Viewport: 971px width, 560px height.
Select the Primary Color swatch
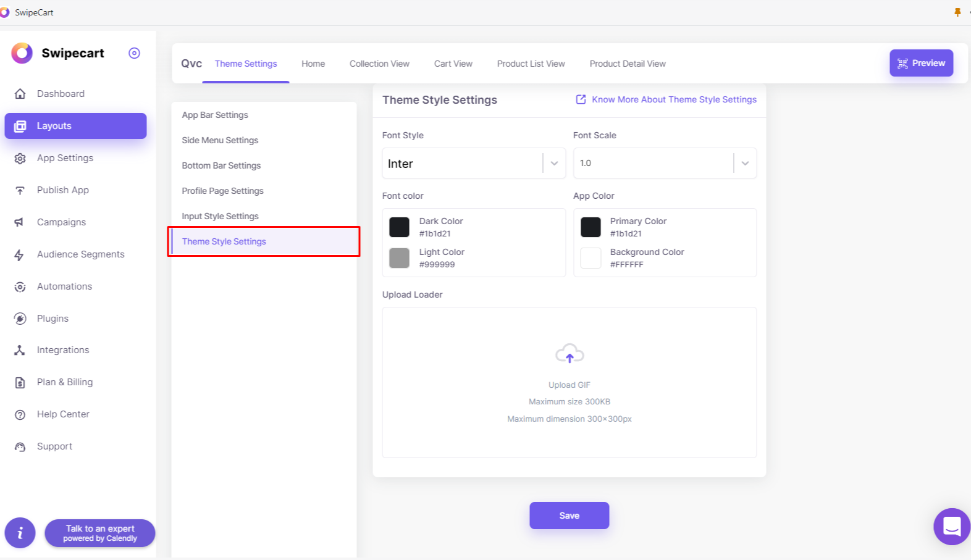pos(591,227)
